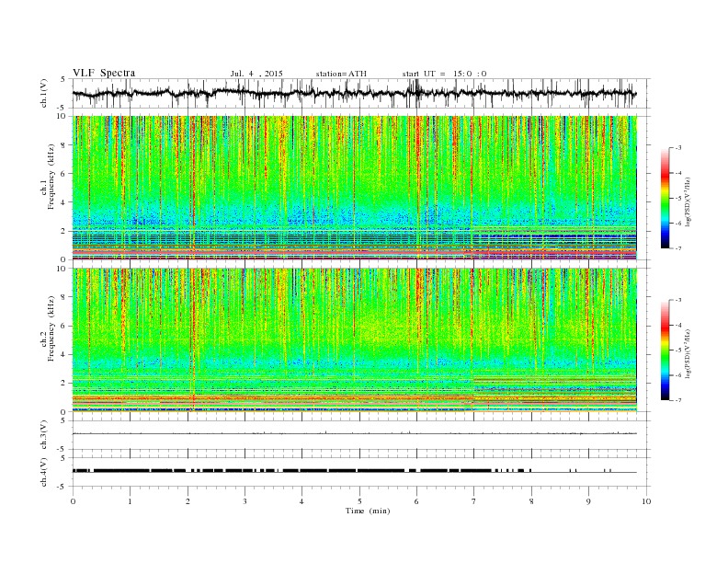728x563 pixels.
Task: Click the 'Time (min)' axis label
Action: pyautogui.click(x=368, y=511)
